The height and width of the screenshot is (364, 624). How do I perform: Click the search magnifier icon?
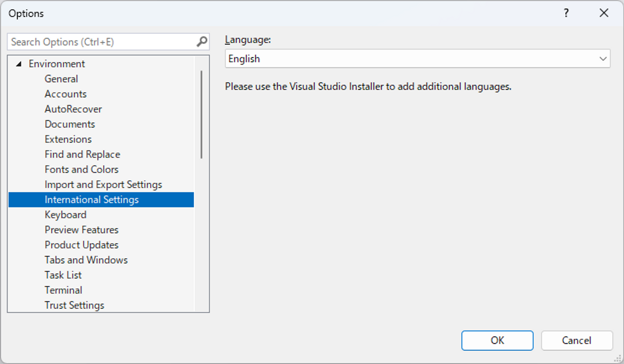pos(202,42)
